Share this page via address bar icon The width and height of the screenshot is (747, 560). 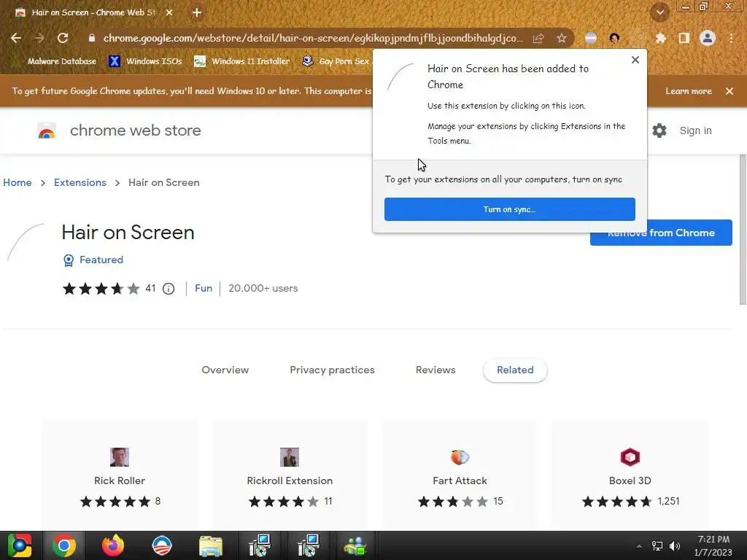point(538,38)
